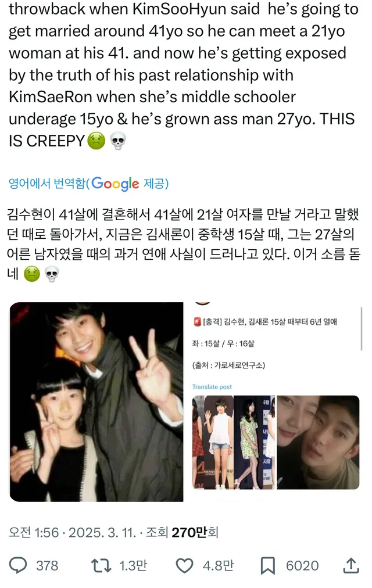372x588 pixels.
Task: Like the post with the heart icon
Action: (x=184, y=565)
